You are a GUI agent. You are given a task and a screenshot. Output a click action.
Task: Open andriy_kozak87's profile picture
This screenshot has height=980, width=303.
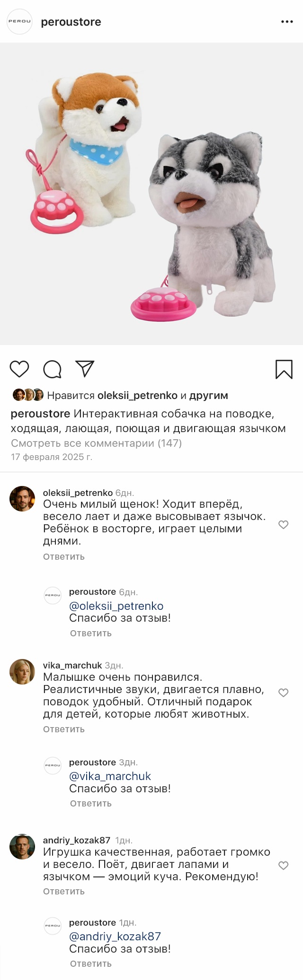click(x=22, y=847)
